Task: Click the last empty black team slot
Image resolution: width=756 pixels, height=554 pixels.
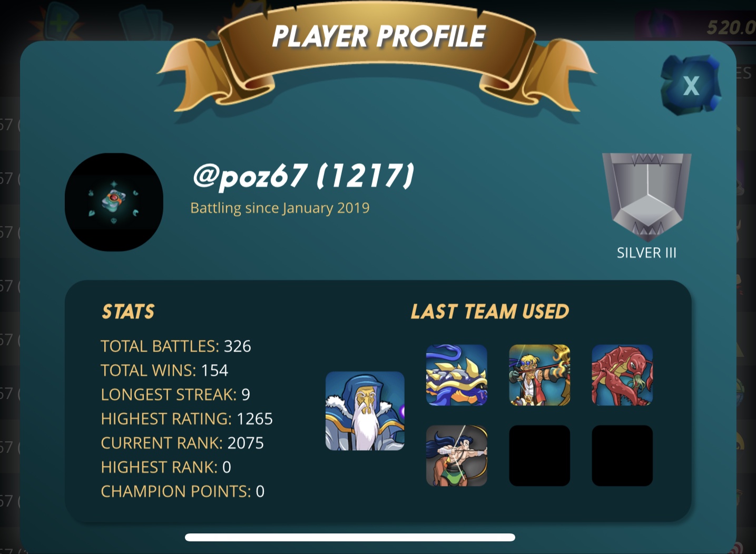Action: pyautogui.click(x=622, y=456)
